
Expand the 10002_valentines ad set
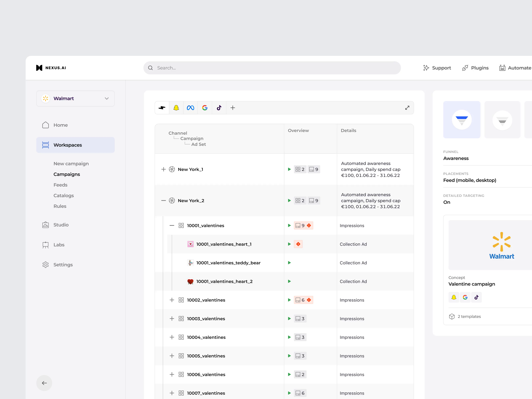(172, 300)
